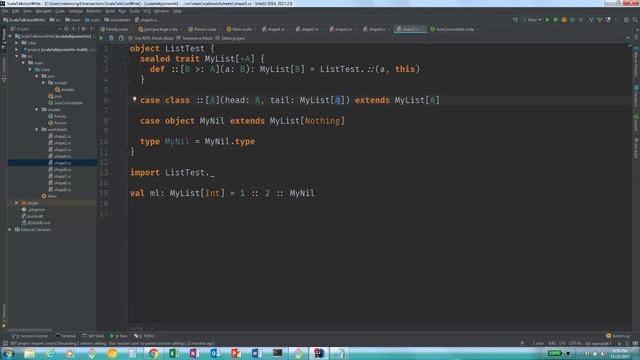Expand the target folder node
The width and height of the screenshot is (640, 360).
(17, 203)
